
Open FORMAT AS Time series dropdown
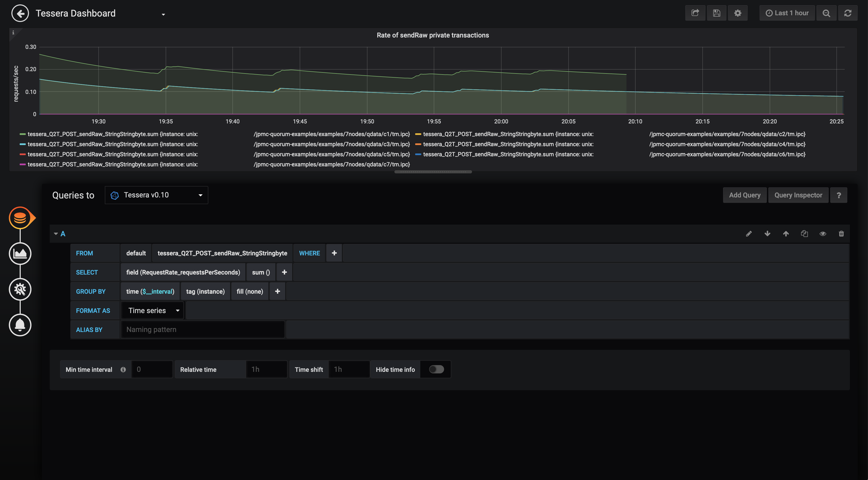point(152,311)
